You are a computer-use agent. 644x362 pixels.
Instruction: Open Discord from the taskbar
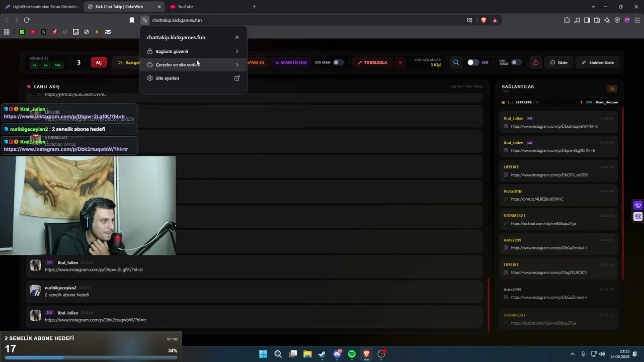(337, 354)
